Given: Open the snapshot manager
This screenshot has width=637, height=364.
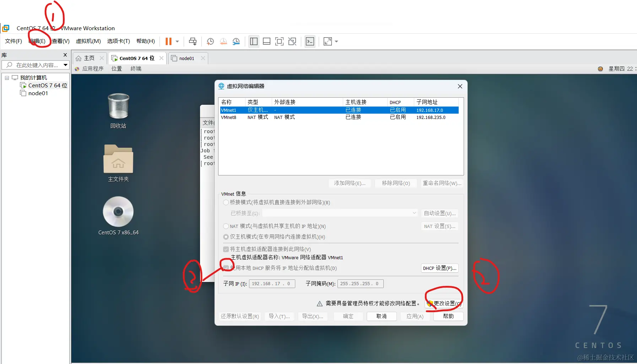Looking at the screenshot, I should point(236,42).
